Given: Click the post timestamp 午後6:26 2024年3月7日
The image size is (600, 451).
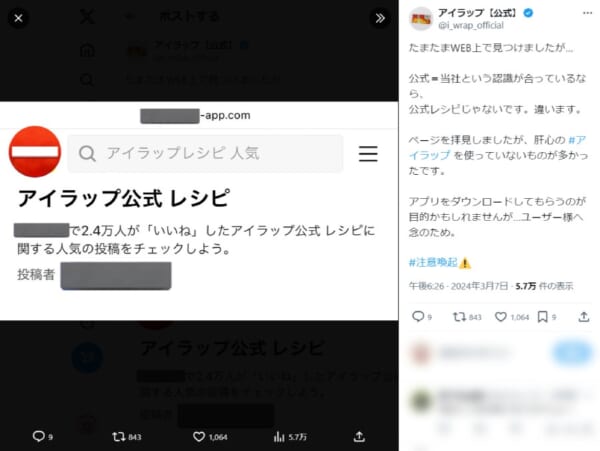Looking at the screenshot, I should coord(458,286).
